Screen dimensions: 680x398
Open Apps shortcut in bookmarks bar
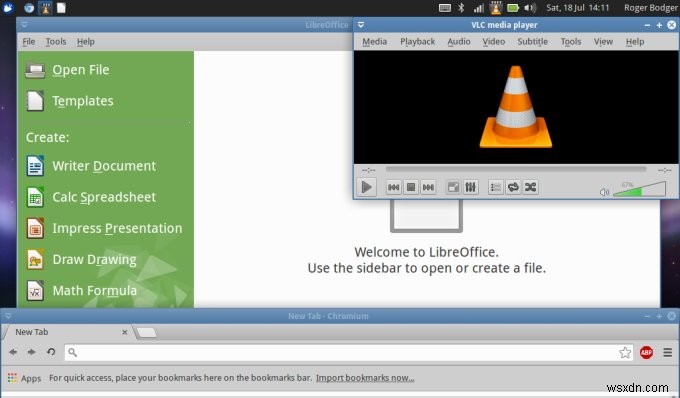point(25,378)
